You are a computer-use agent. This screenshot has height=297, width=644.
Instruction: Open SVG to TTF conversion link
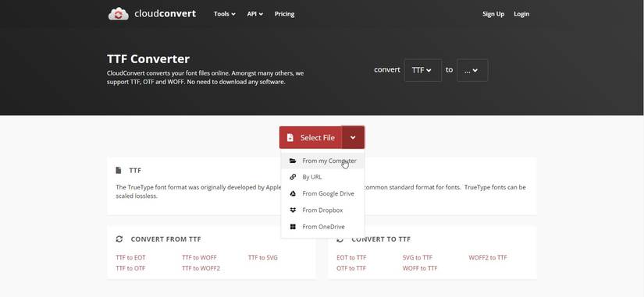click(418, 257)
